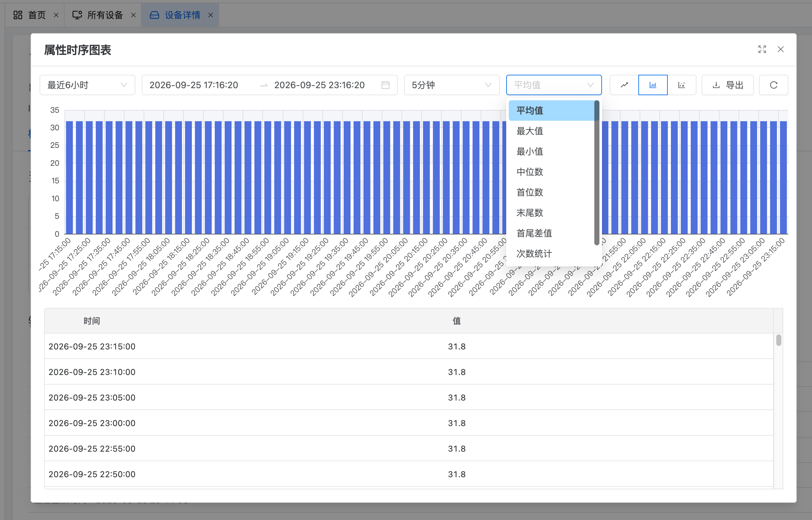Choose 中位数 in the dropdown list

coord(552,172)
